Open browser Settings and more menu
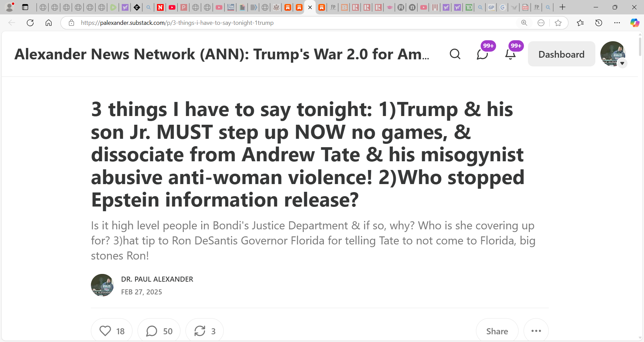Image resolution: width=644 pixels, height=342 pixels. point(617,23)
